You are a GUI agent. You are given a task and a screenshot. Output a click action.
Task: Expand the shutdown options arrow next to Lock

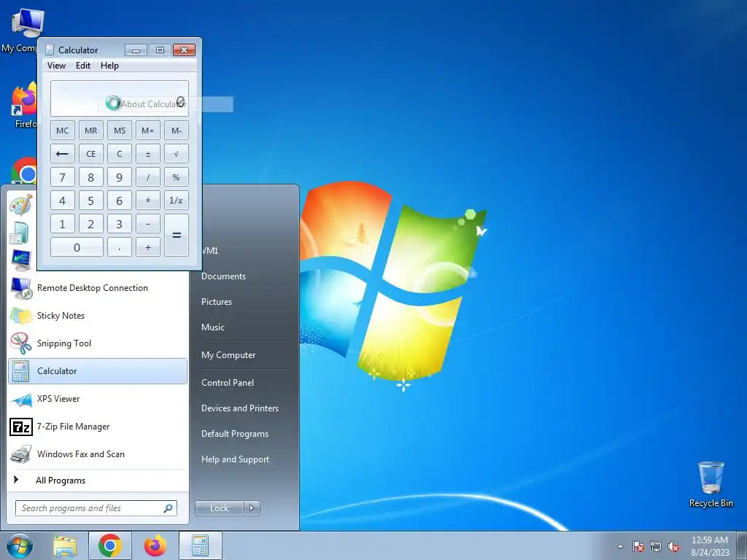click(252, 508)
